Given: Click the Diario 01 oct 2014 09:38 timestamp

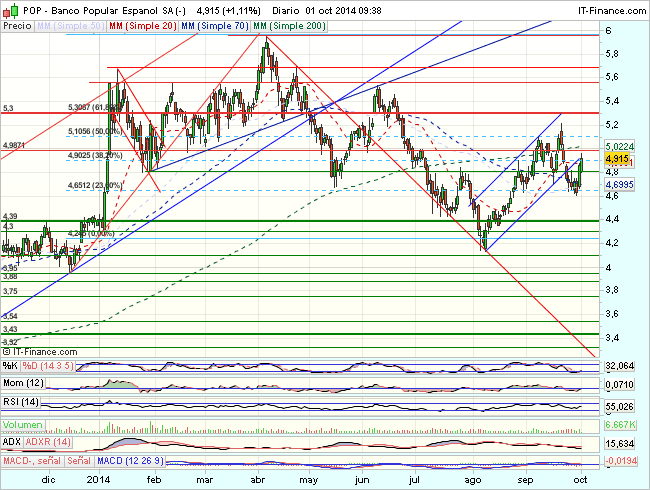Looking at the screenshot, I should tap(327, 11).
